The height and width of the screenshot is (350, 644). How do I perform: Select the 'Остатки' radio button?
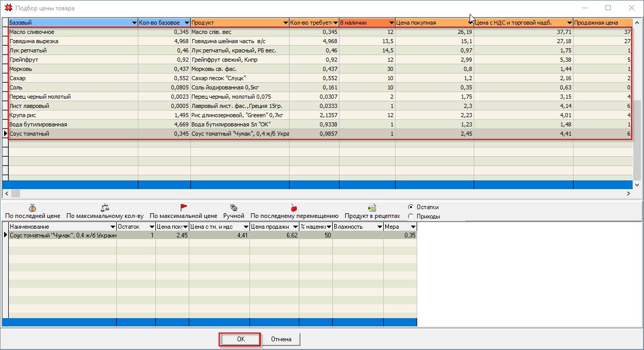(x=410, y=207)
